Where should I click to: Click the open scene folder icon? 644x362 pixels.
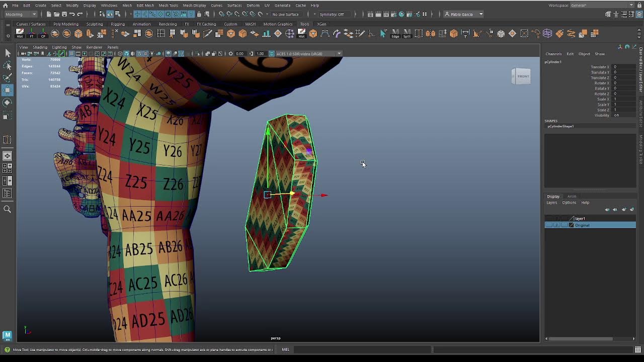click(56, 14)
